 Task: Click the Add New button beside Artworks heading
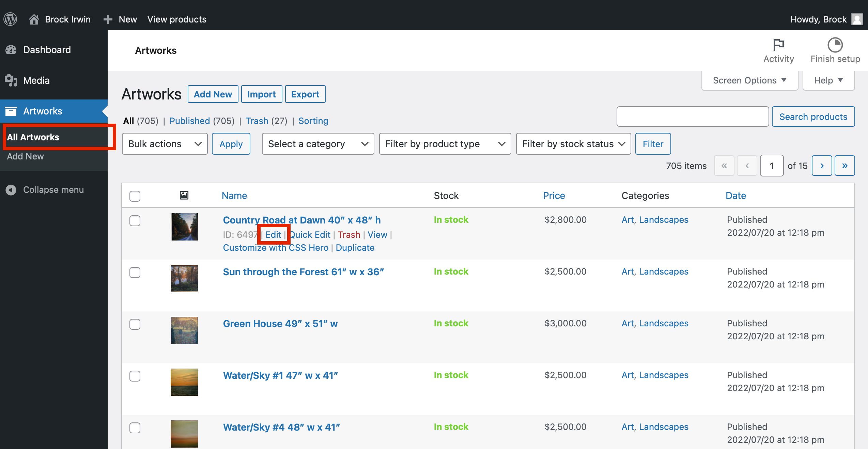point(213,94)
